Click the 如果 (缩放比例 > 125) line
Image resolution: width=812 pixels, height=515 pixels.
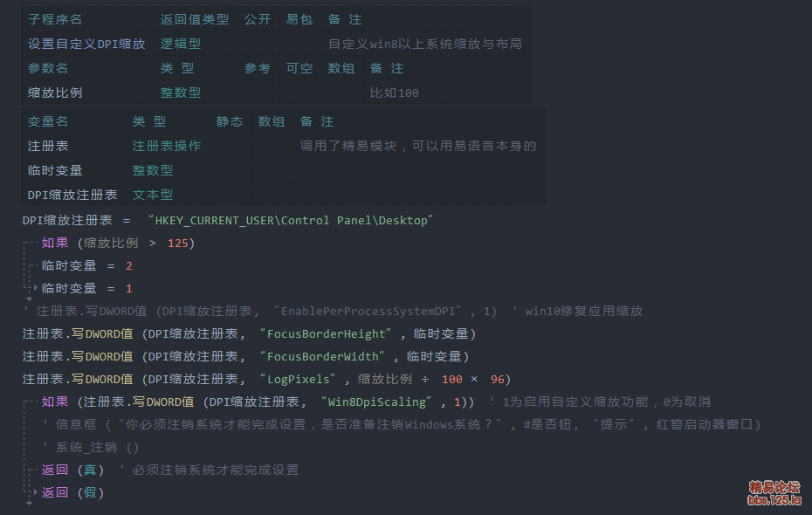click(118, 244)
